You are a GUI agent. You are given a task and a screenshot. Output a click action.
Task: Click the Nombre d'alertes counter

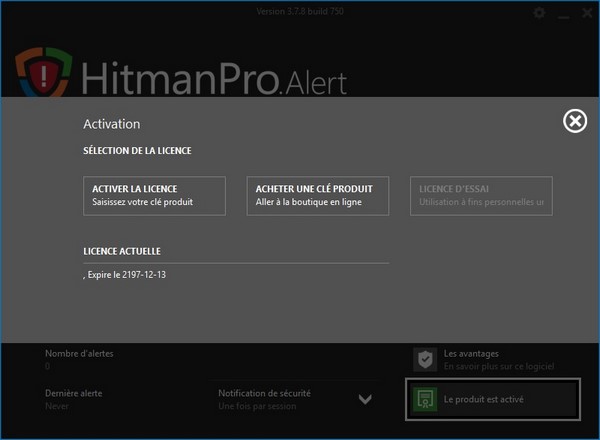(79, 359)
